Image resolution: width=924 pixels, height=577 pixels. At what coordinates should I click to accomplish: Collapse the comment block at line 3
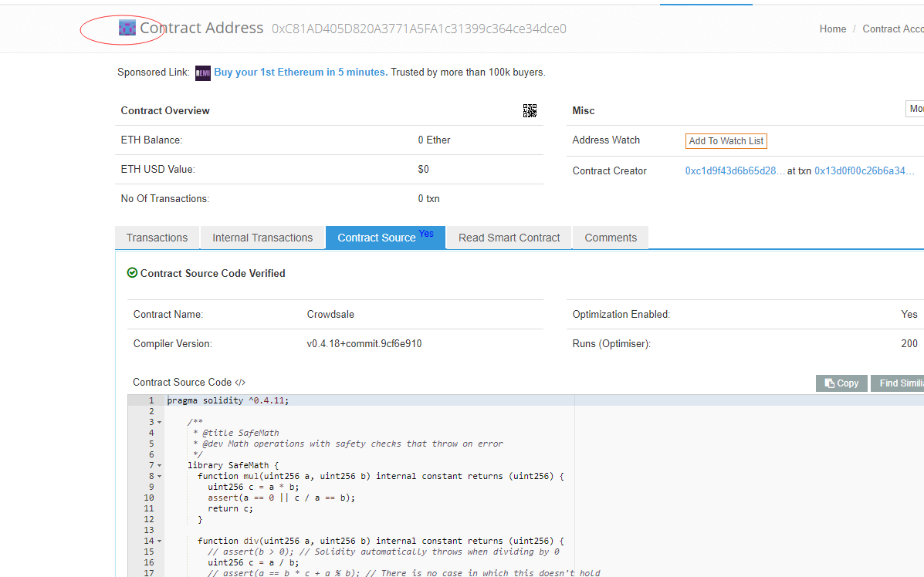(x=158, y=422)
